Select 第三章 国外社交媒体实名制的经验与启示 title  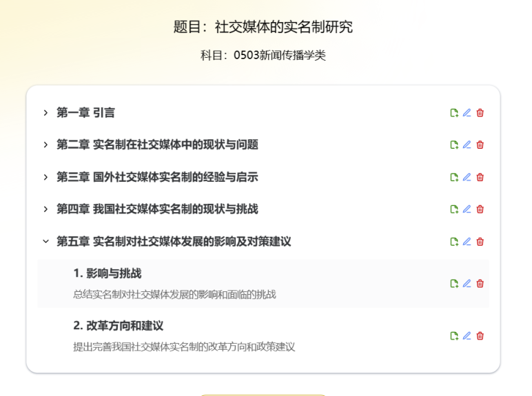[157, 177]
